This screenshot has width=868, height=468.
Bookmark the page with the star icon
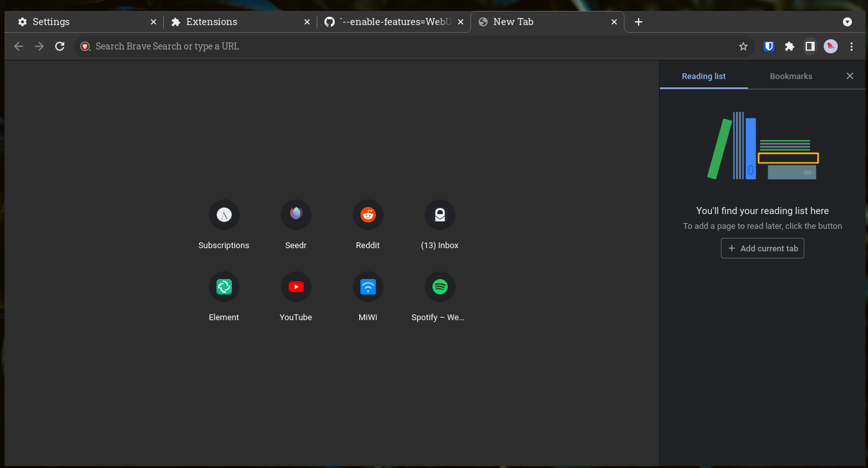point(743,46)
